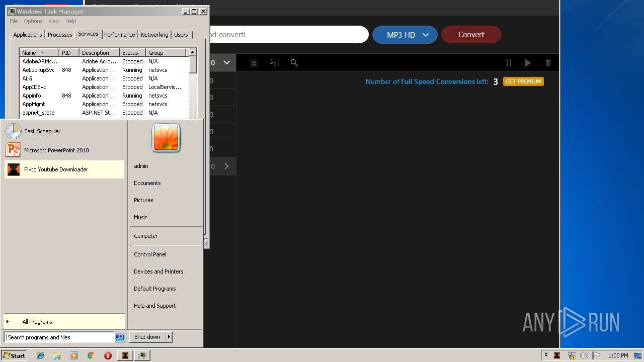The image size is (644, 362).
Task: Click the services list scroll-up arrow
Action: (192, 52)
